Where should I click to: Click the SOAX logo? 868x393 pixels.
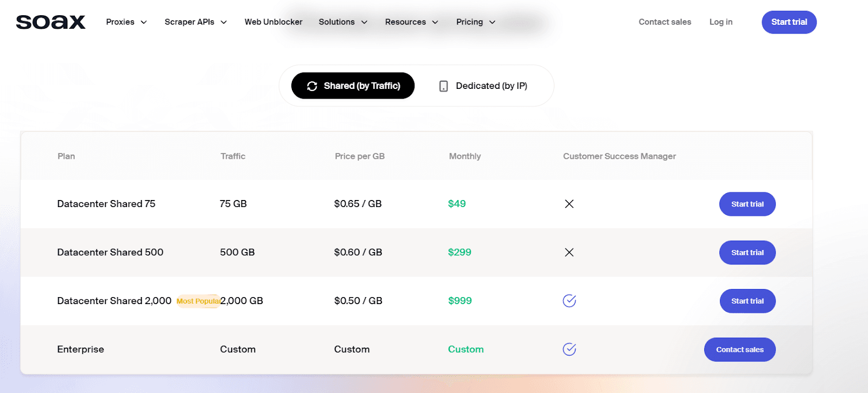pos(50,22)
